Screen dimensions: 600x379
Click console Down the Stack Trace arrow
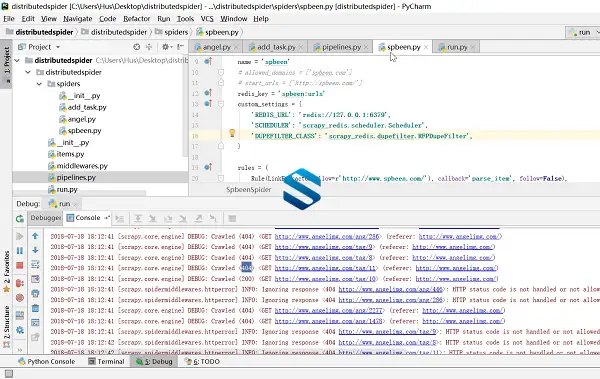coord(35,250)
